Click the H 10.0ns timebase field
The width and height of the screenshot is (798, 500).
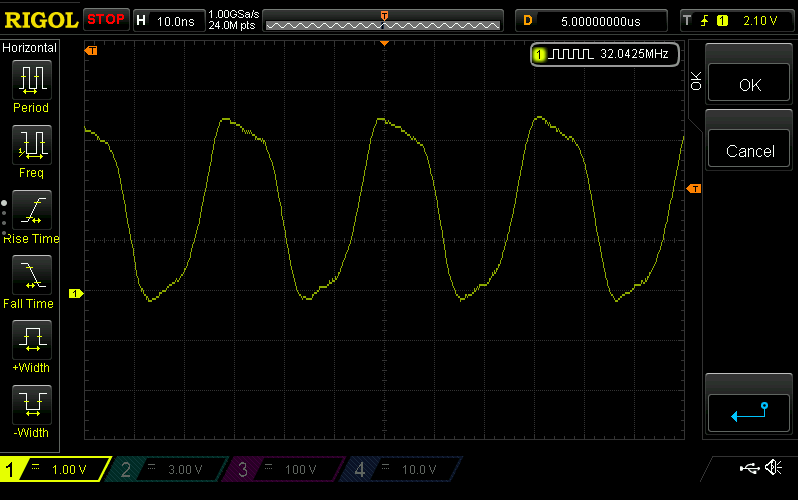[x=169, y=21]
